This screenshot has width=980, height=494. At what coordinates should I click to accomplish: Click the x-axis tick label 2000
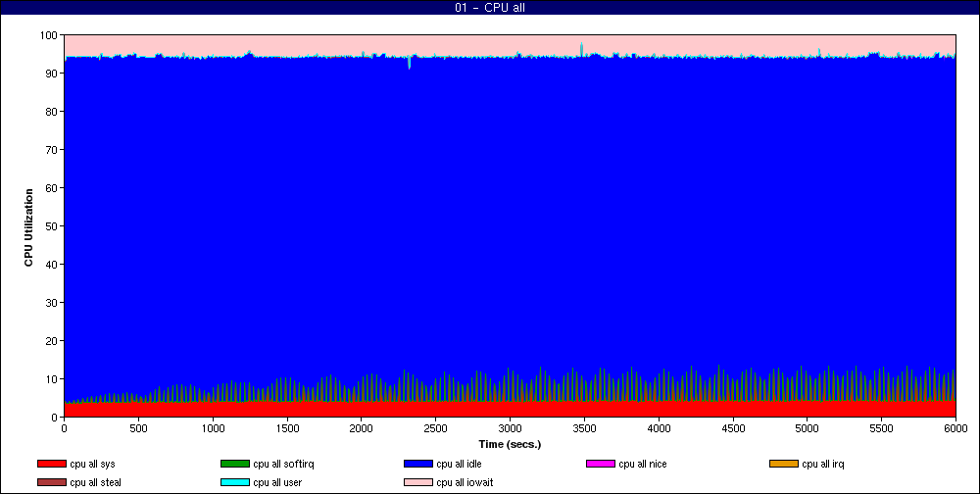point(362,428)
